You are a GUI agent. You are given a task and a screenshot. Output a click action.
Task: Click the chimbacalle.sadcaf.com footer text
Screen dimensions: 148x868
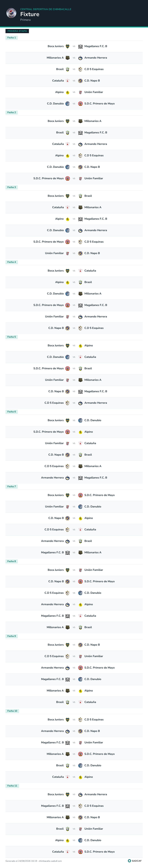(50, 861)
